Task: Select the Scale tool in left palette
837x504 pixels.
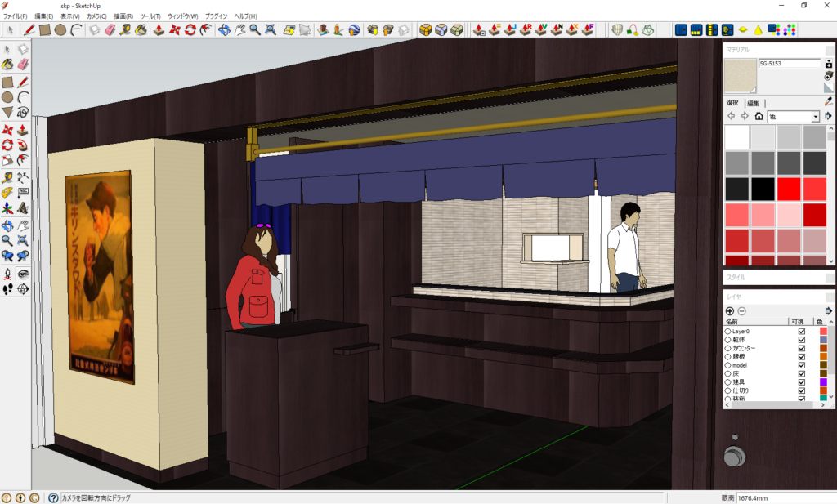Action: click(7, 160)
